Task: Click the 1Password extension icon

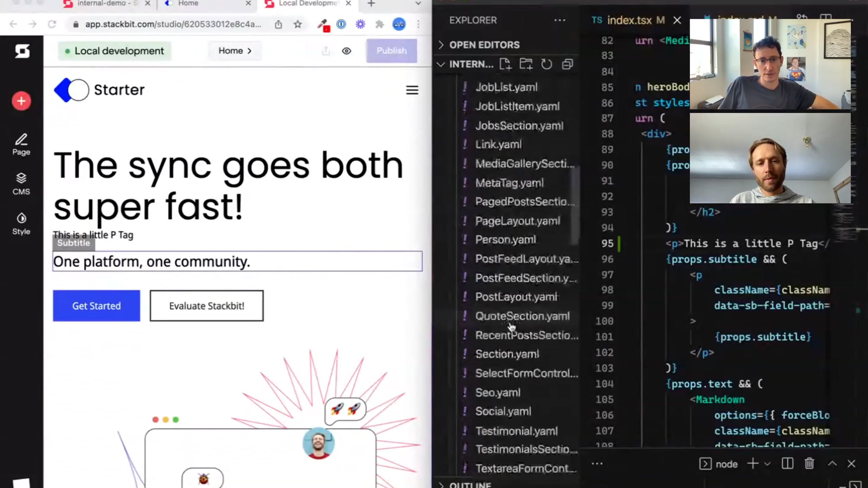Action: [341, 24]
